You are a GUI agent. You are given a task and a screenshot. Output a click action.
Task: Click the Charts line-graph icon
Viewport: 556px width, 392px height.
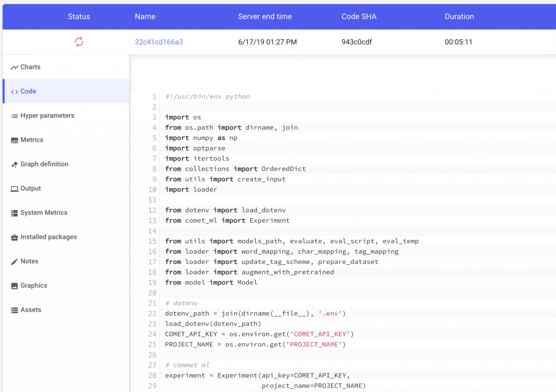pos(14,67)
